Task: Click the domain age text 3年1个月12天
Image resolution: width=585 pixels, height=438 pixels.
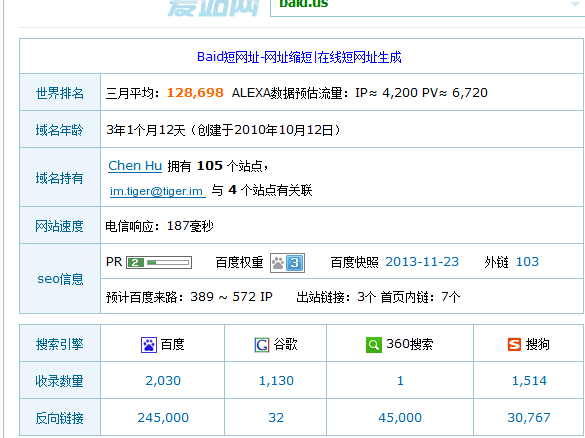Action: pos(146,130)
